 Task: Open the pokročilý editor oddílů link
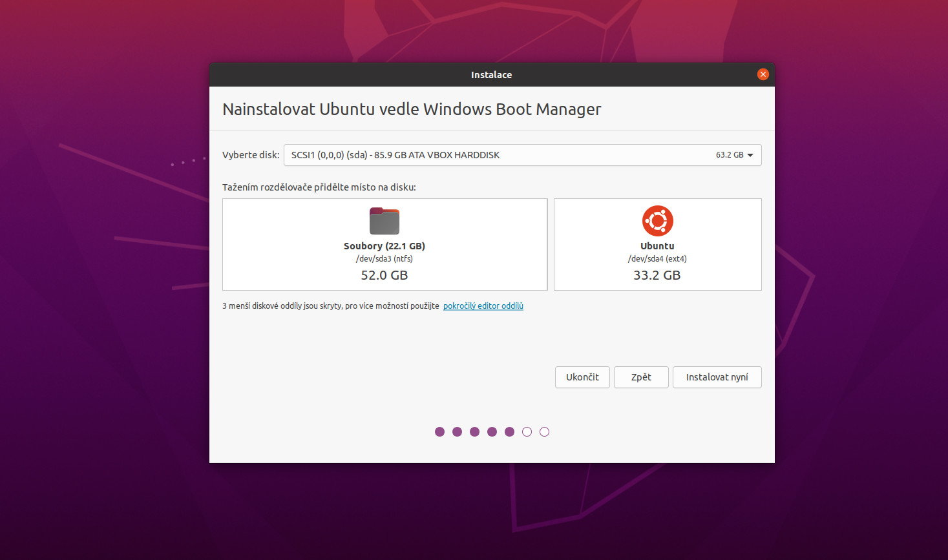(483, 306)
